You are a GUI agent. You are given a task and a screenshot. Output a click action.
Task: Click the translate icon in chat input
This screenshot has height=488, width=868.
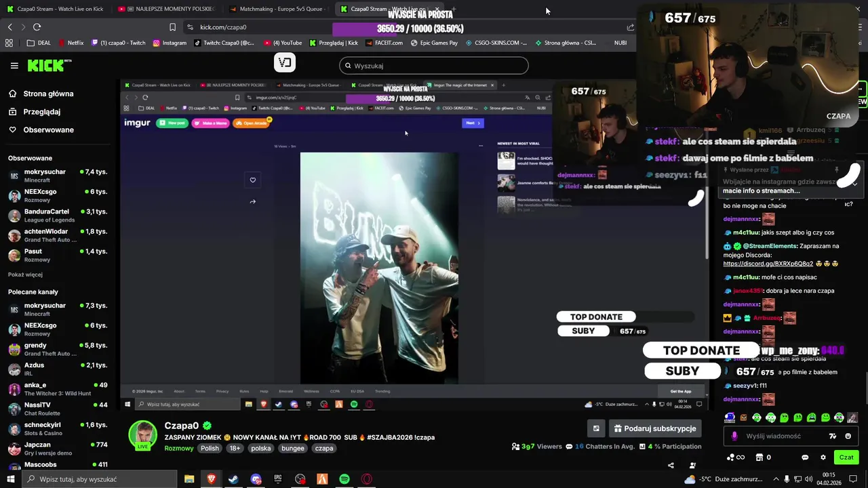pos(833,436)
